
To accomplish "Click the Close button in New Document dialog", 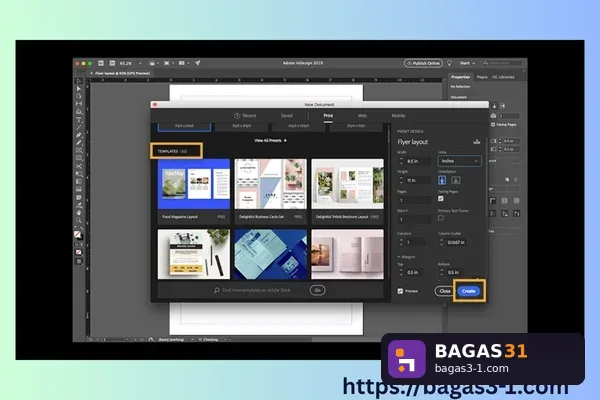I will point(445,291).
